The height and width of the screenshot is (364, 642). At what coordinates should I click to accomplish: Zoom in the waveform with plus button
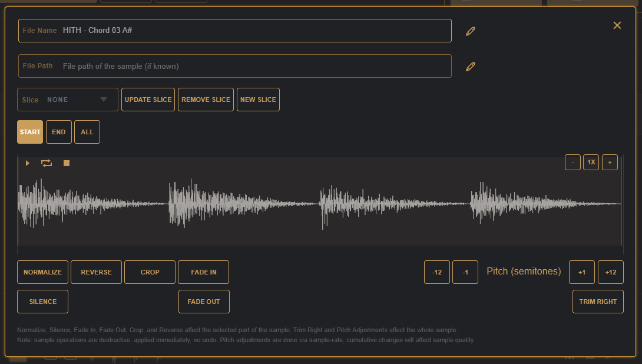(610, 163)
